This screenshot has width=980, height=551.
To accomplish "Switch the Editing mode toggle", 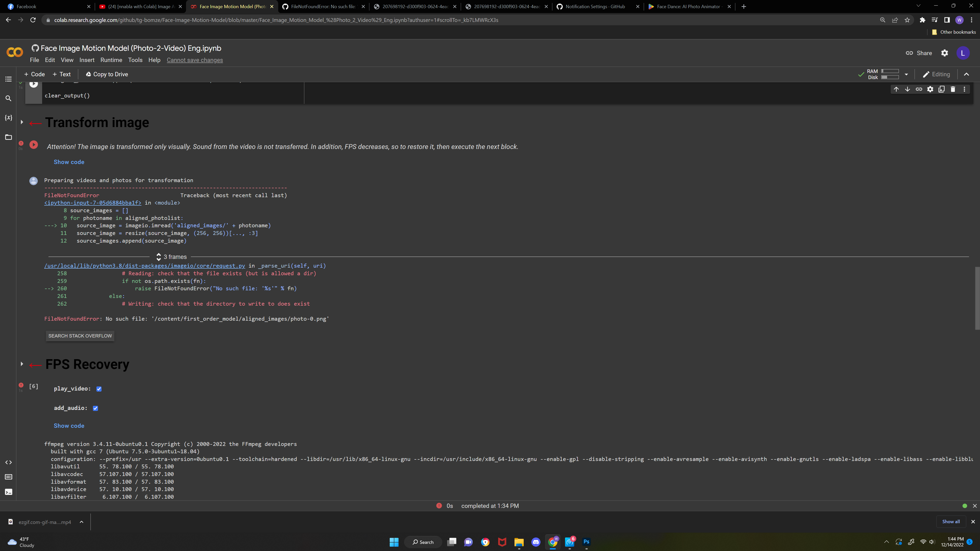I will (x=936, y=74).
